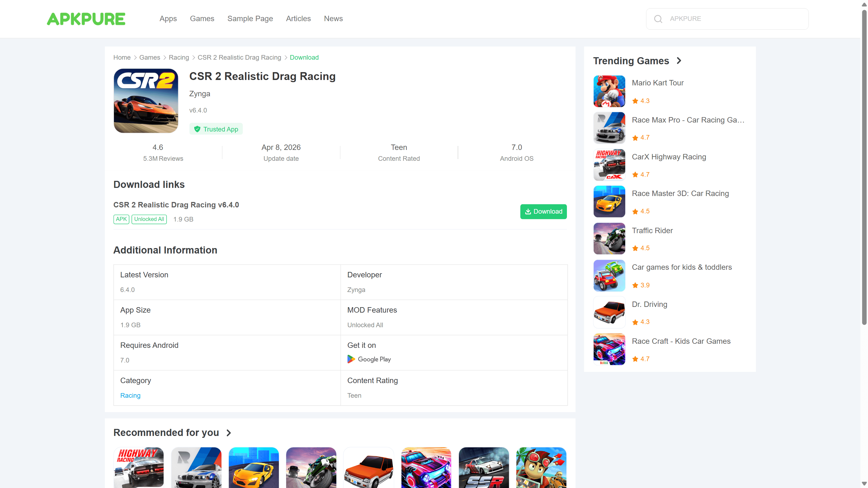The image size is (868, 488).
Task: Open CarX Highway Racing trending icon
Action: point(609,165)
